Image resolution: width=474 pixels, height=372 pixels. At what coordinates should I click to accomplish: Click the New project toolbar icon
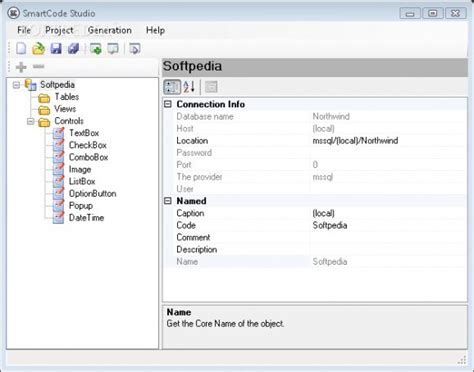(x=21, y=49)
